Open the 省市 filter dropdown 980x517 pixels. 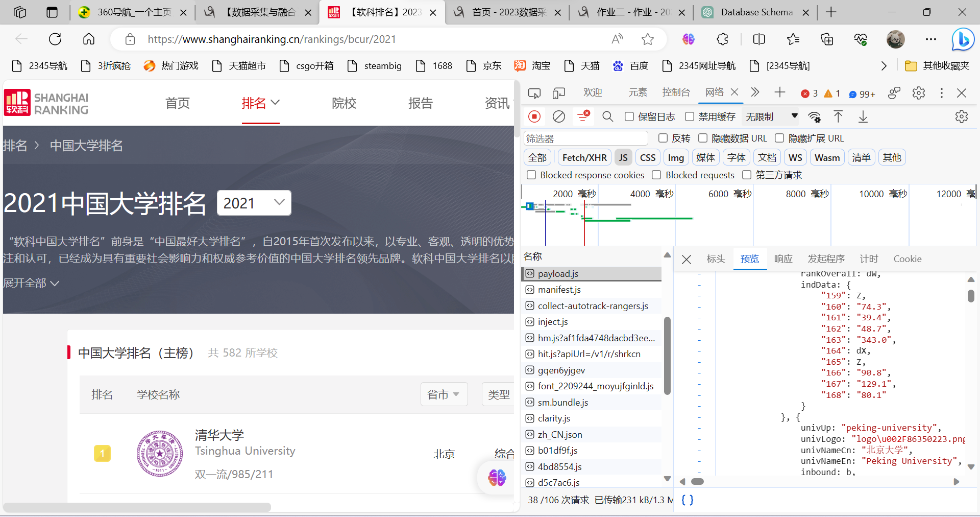[444, 394]
